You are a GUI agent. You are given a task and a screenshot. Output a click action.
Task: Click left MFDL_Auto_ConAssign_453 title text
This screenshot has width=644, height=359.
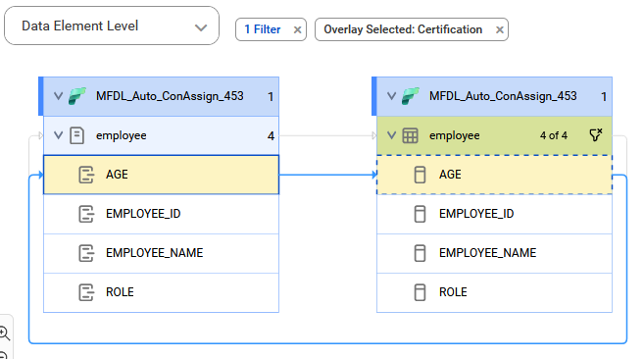click(x=170, y=96)
